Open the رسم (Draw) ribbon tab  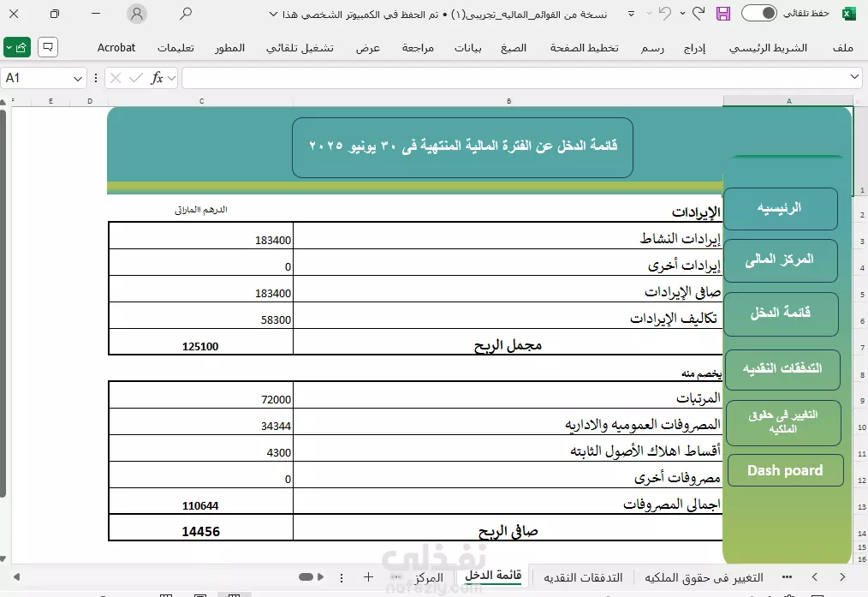tap(652, 48)
